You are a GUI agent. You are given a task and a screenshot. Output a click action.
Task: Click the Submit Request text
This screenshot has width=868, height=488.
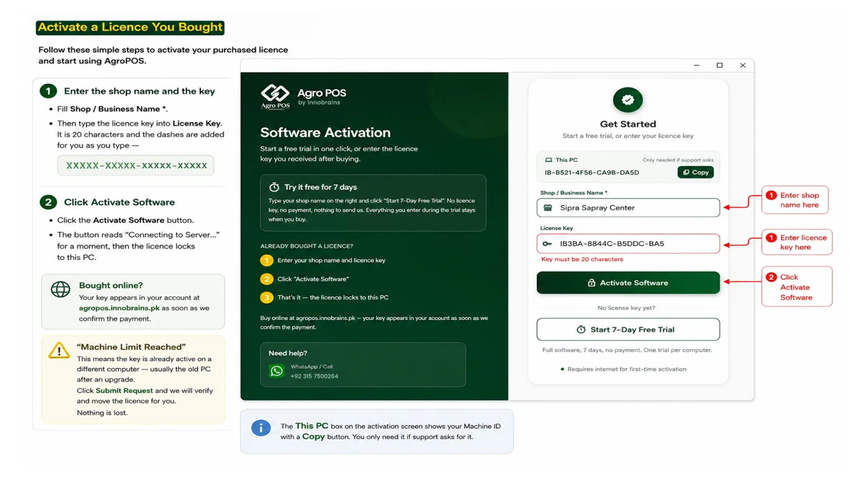(124, 390)
